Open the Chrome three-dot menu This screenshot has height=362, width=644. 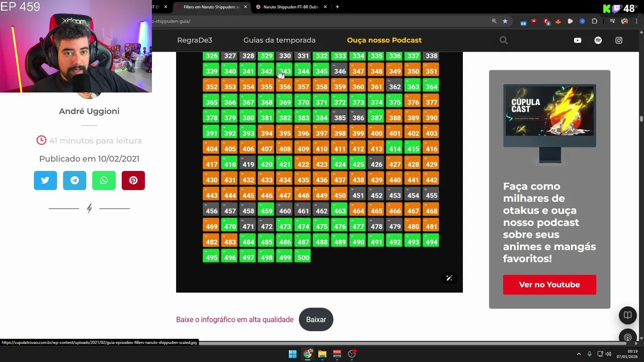637,21
